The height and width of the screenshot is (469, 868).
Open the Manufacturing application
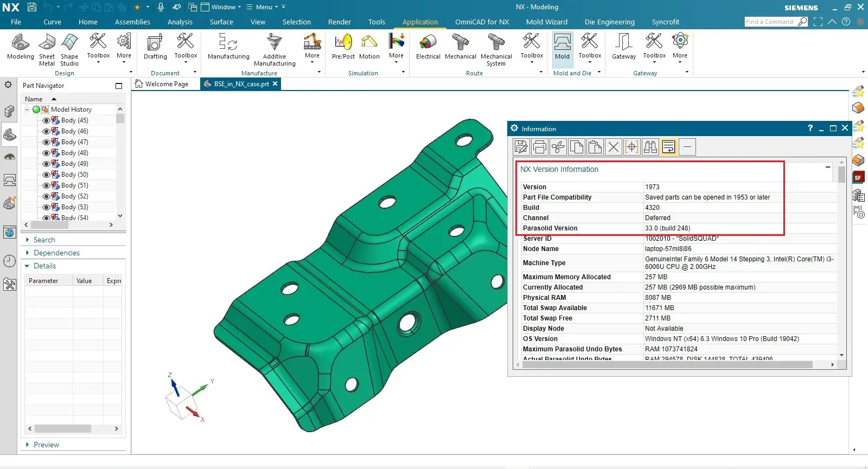click(x=228, y=47)
